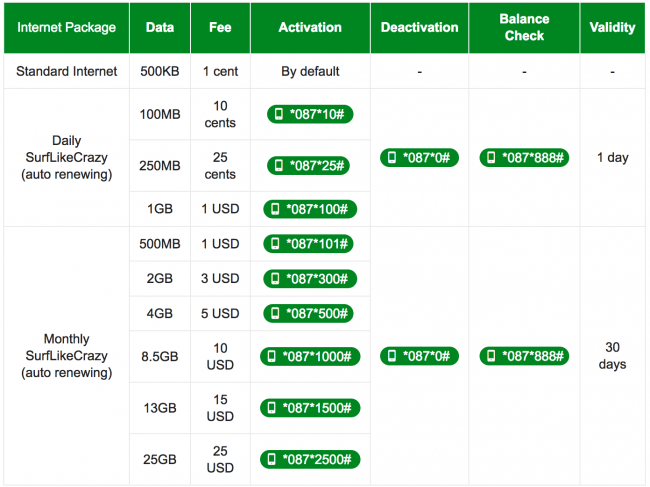Click the Daily SurfLikeCrazy deactivation code *087*0#

420,157
